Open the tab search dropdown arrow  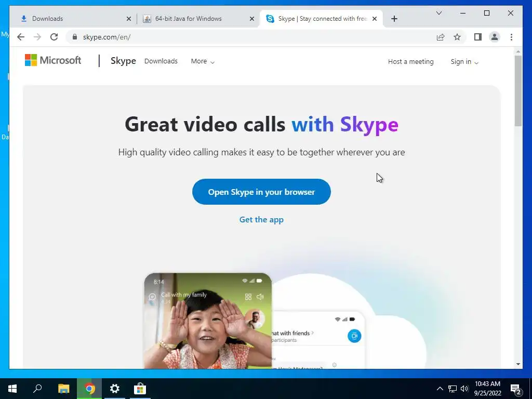(x=438, y=13)
